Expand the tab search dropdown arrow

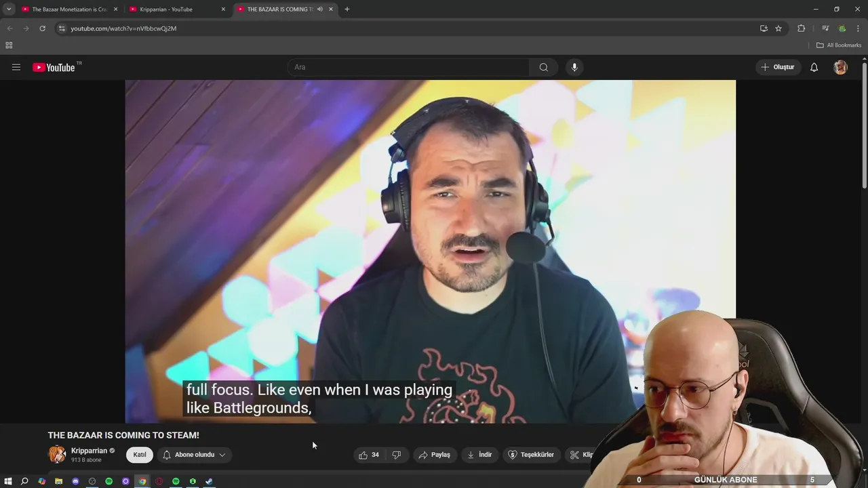[x=9, y=9]
